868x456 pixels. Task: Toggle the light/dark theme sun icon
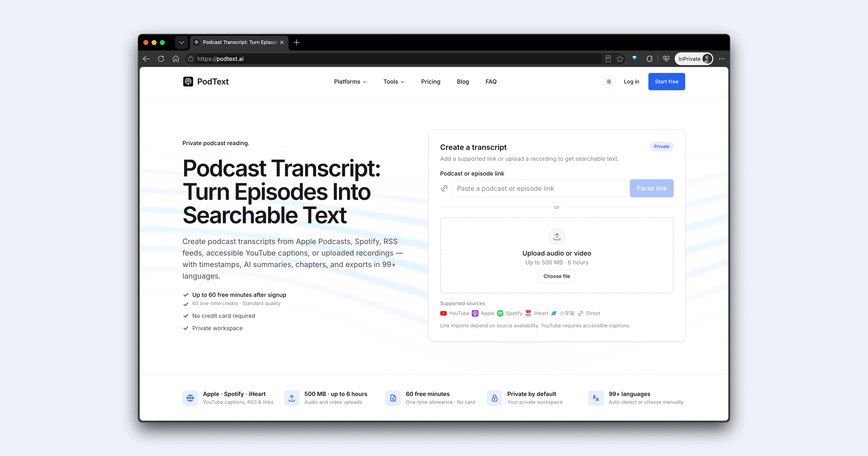tap(609, 81)
